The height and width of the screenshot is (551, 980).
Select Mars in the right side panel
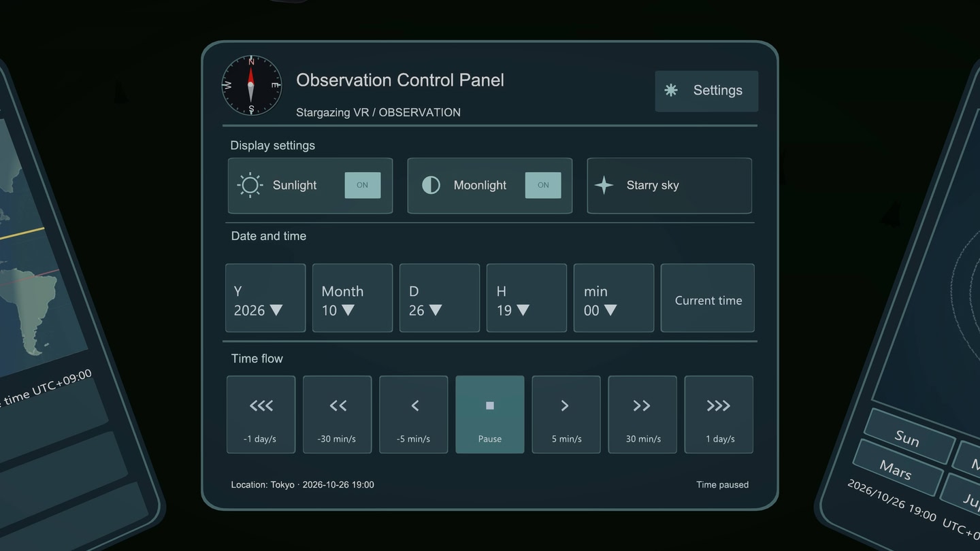[x=896, y=468]
